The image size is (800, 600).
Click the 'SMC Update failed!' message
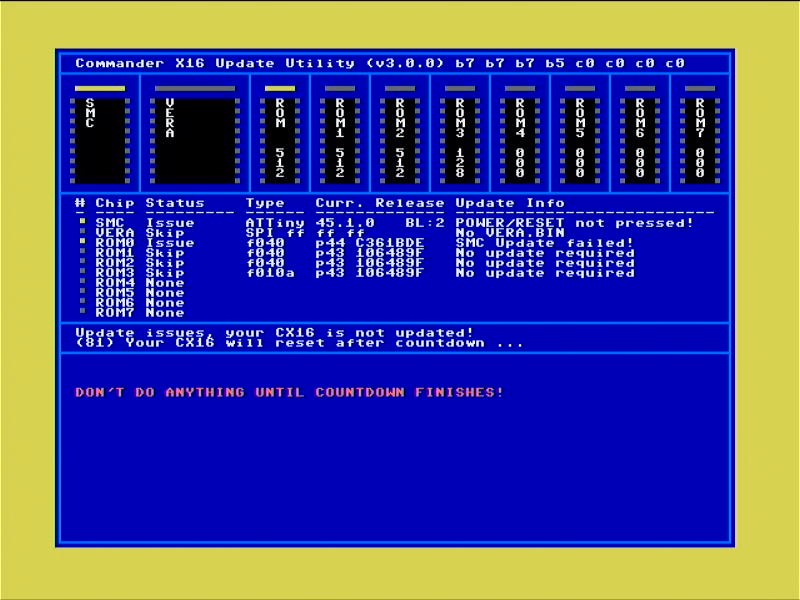[545, 243]
